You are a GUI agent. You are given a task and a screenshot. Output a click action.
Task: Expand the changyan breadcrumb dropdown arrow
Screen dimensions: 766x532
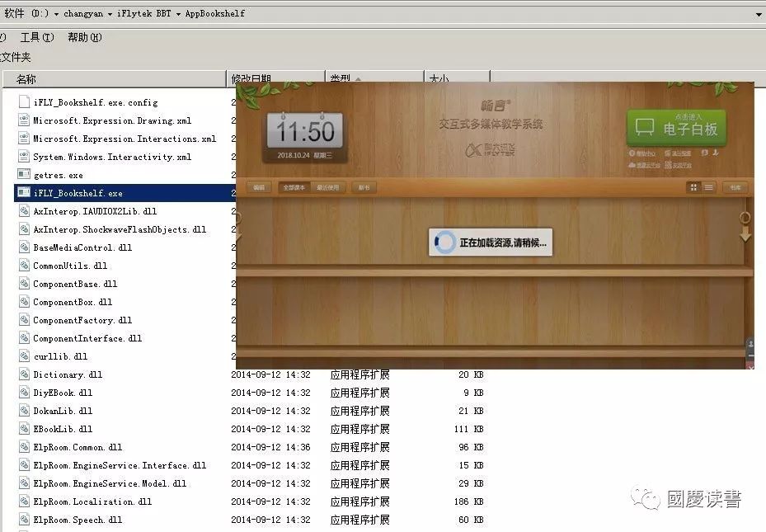pyautogui.click(x=110, y=14)
